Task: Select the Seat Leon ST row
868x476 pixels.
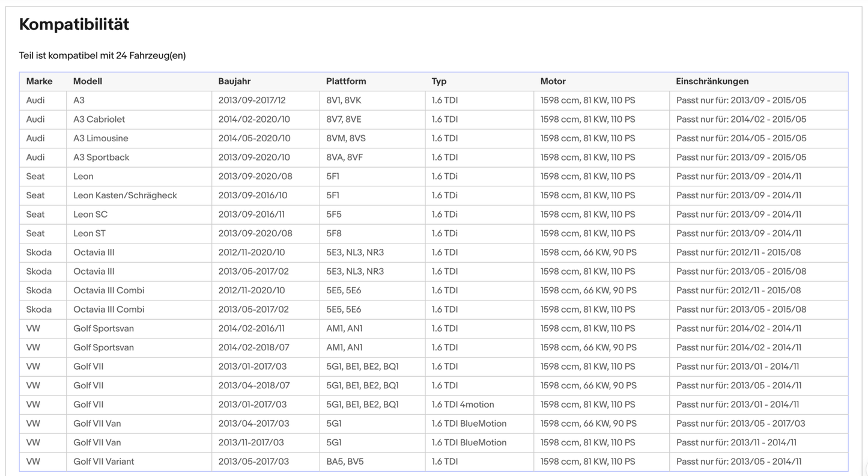Action: 434,233
